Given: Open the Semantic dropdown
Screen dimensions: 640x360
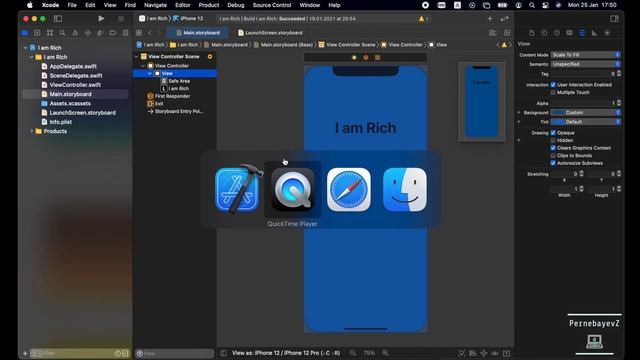Looking at the screenshot, I should click(x=586, y=64).
